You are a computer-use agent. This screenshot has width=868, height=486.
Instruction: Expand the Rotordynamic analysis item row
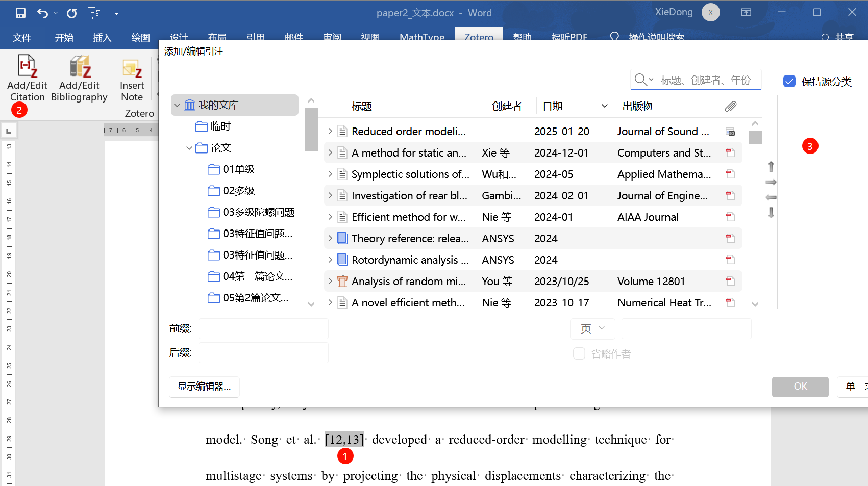[330, 260]
